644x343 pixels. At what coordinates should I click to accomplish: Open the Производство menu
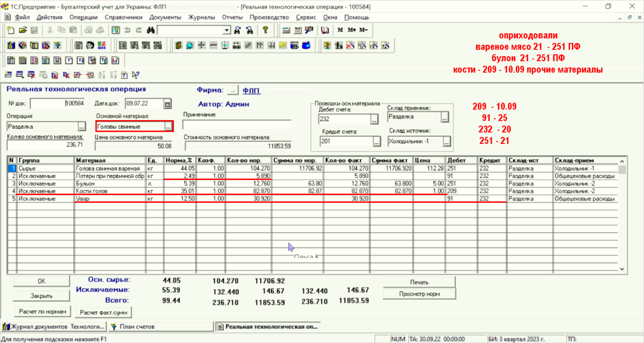click(x=270, y=17)
